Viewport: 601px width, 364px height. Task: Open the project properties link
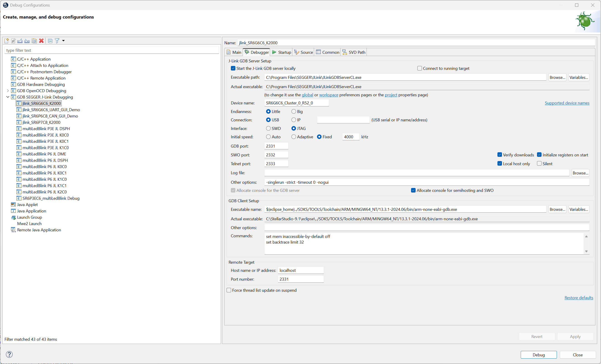click(391, 95)
